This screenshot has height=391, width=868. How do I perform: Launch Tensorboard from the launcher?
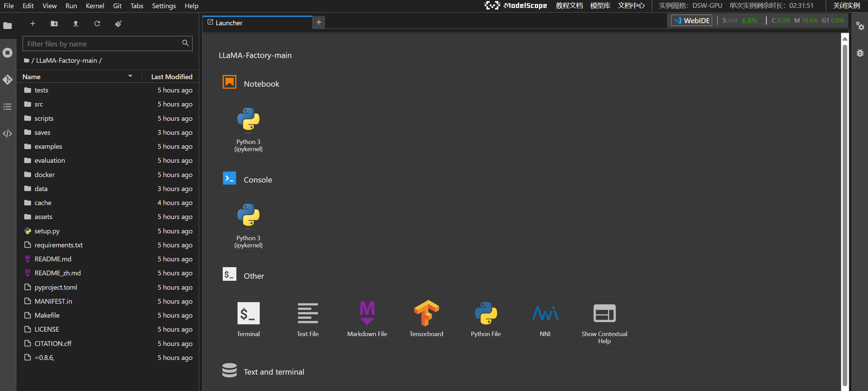click(426, 321)
